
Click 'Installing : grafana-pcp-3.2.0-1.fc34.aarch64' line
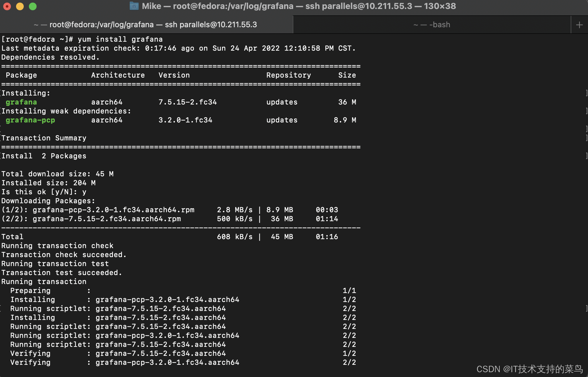183,299
